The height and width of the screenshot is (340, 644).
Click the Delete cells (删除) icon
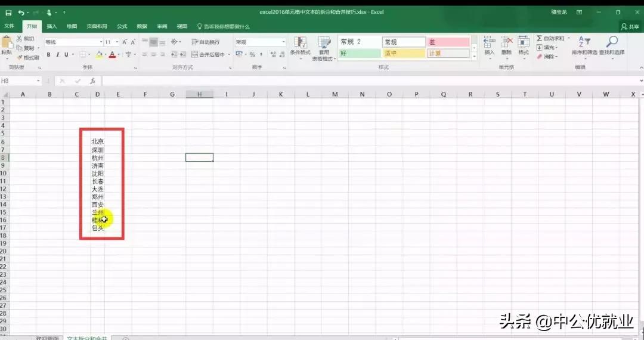click(x=507, y=45)
